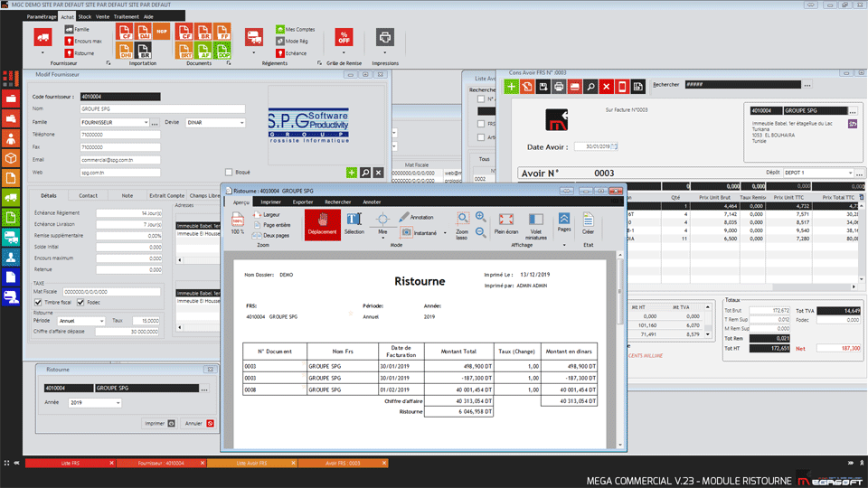868x488 pixels.
Task: Toggle the Volet miniatures panel
Action: tap(535, 226)
